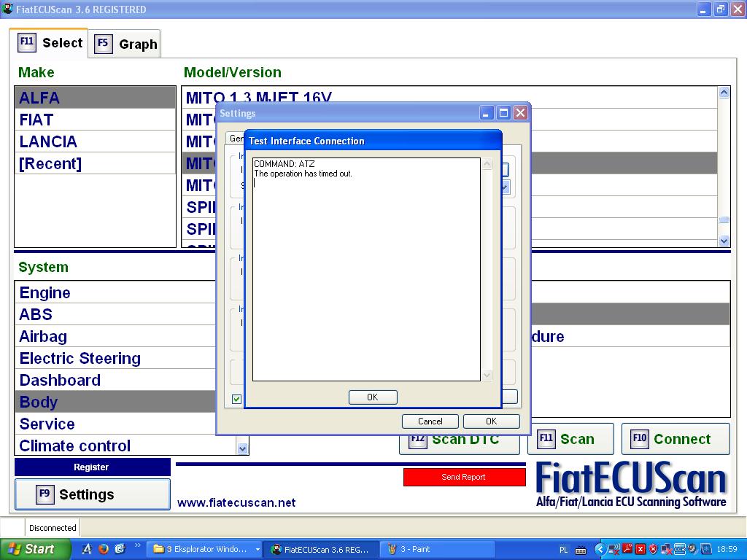
Task: Toggle the checkbox at bottom of Settings dialog
Action: pyautogui.click(x=236, y=399)
